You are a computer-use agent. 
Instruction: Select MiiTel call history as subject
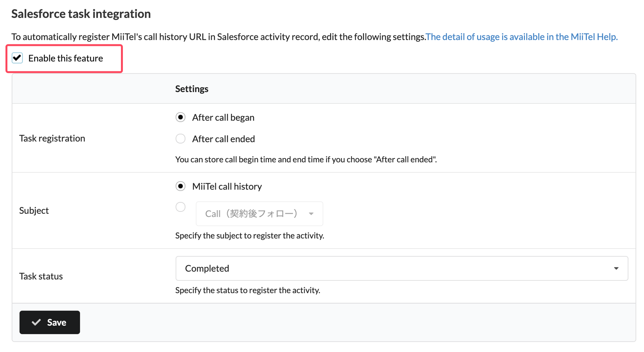(180, 186)
